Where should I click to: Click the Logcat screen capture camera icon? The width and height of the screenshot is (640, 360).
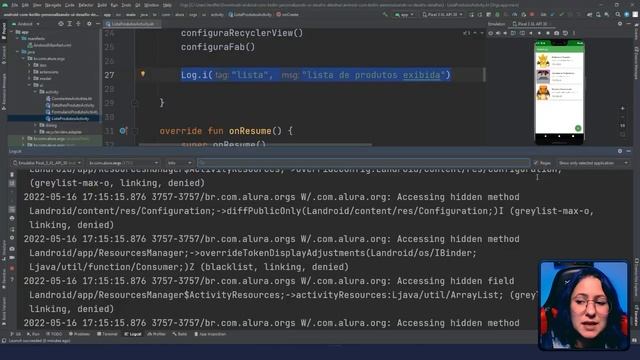pos(12,249)
